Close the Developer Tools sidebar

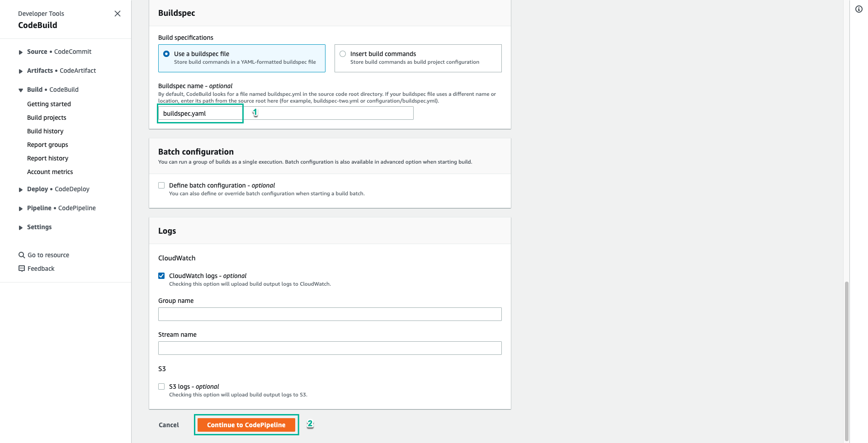click(118, 14)
